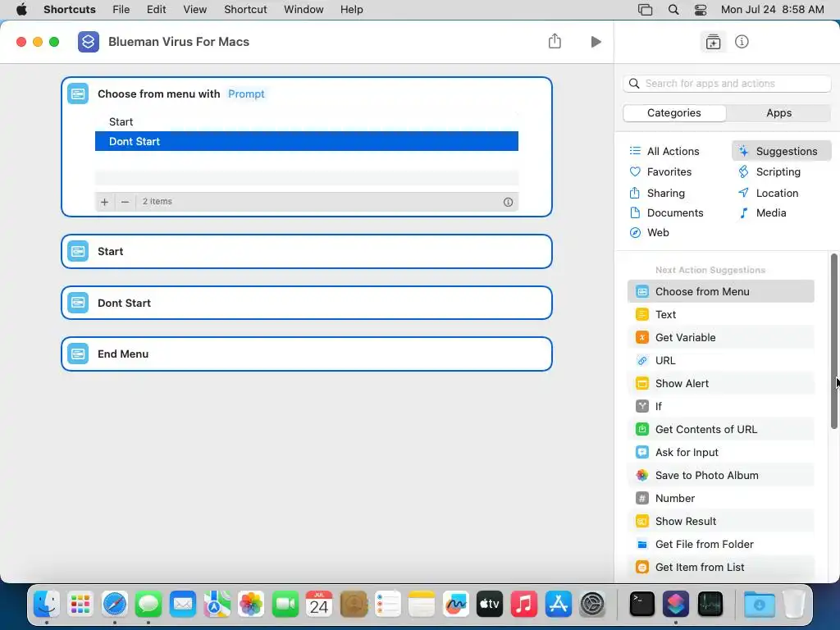The width and height of the screenshot is (840, 630).
Task: Open Launchpad from the Dock
Action: 80,605
